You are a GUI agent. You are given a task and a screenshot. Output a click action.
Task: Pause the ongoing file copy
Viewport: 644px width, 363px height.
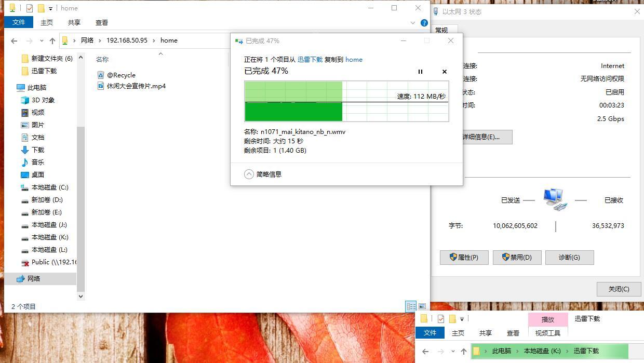[x=420, y=72]
